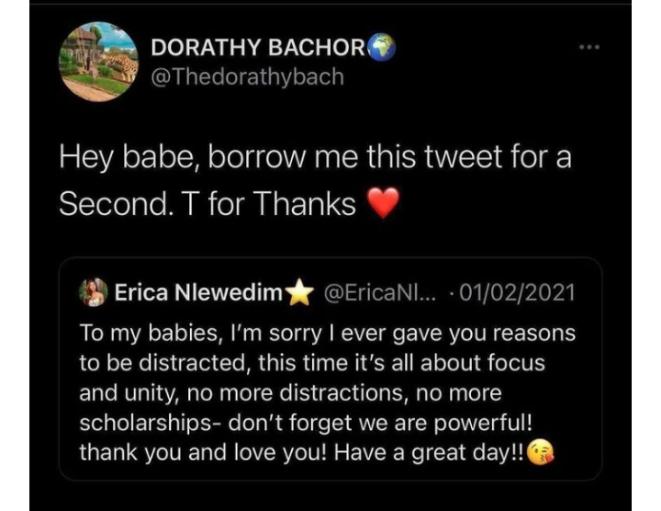
Task: Open Erica Nlewedim's small avatar
Action: click(x=95, y=293)
